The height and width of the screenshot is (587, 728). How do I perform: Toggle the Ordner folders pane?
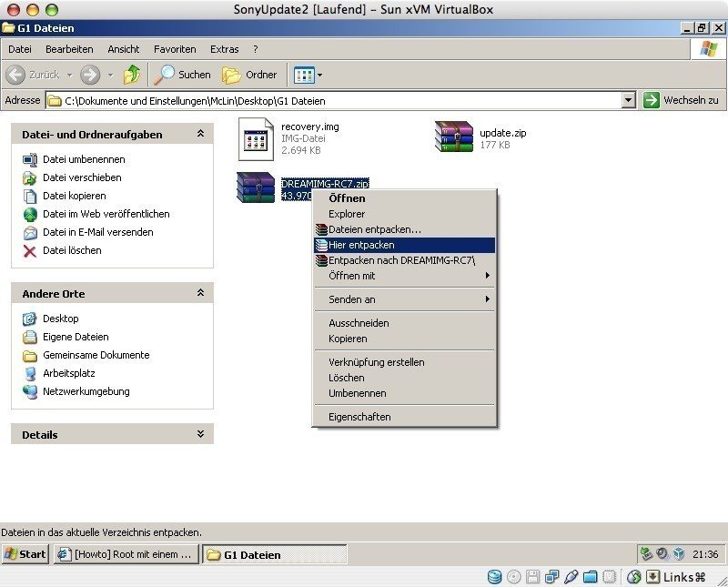[249, 75]
